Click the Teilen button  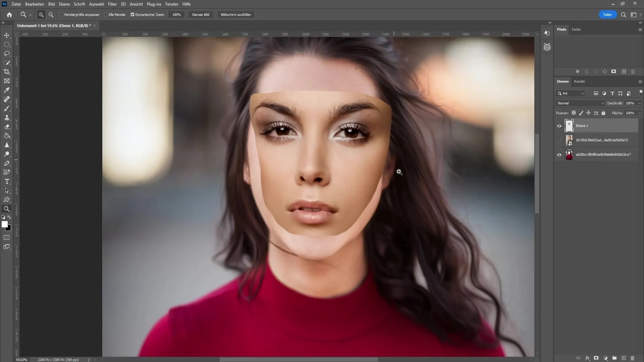point(607,15)
